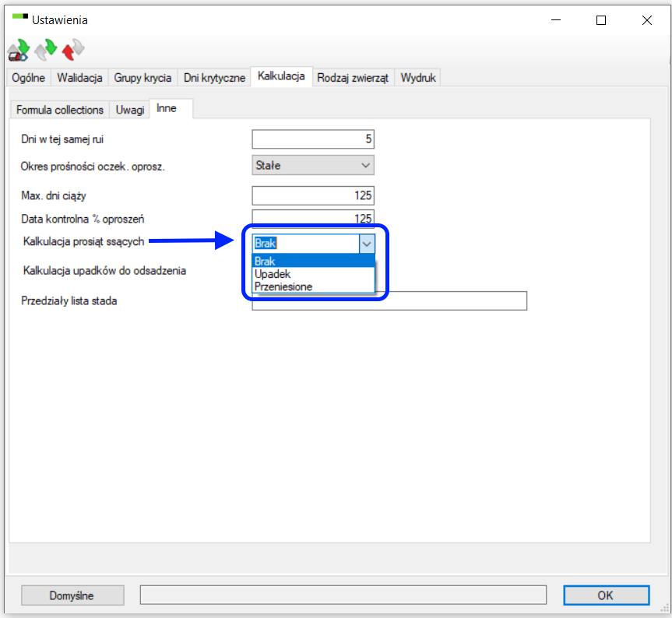Close the Ustawienia window
This screenshot has height=618, width=672.
pyautogui.click(x=647, y=20)
